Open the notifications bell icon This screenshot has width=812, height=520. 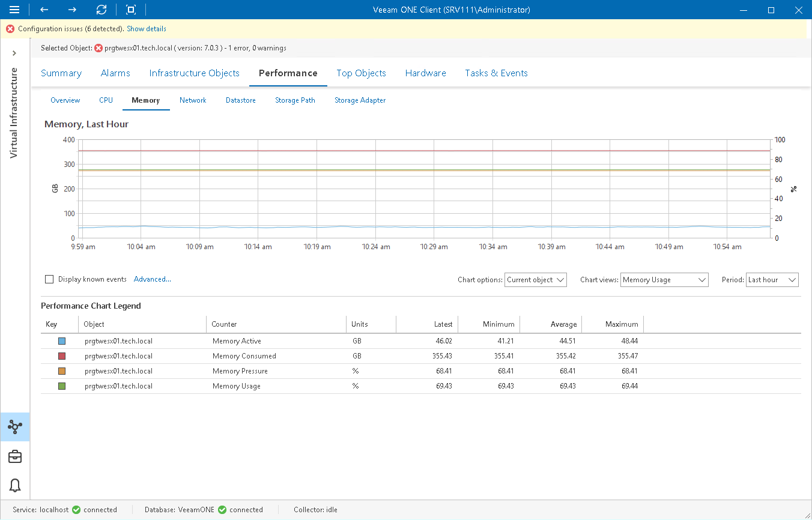pyautogui.click(x=14, y=485)
